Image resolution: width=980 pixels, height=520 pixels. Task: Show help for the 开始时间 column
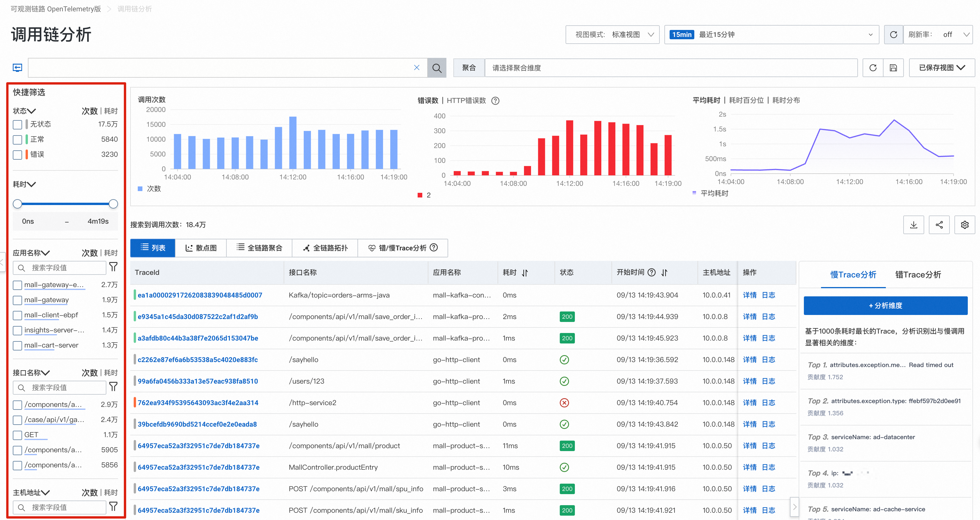(x=651, y=272)
